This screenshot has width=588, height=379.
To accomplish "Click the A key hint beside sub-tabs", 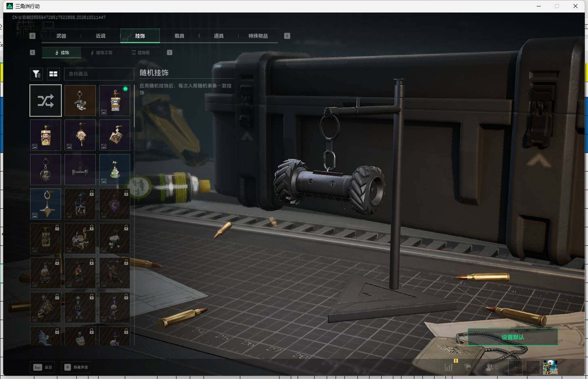I will (x=33, y=52).
